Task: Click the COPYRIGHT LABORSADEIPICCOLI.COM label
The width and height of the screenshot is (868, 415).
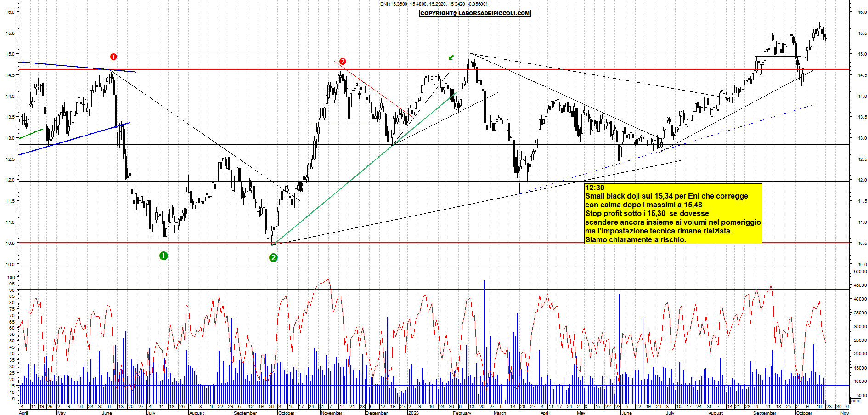Action: coord(475,13)
